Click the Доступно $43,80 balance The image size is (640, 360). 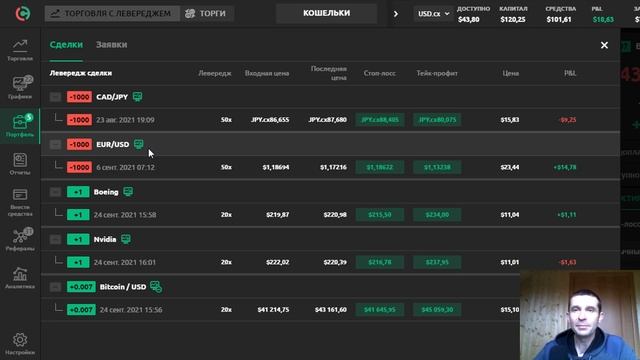click(473, 14)
